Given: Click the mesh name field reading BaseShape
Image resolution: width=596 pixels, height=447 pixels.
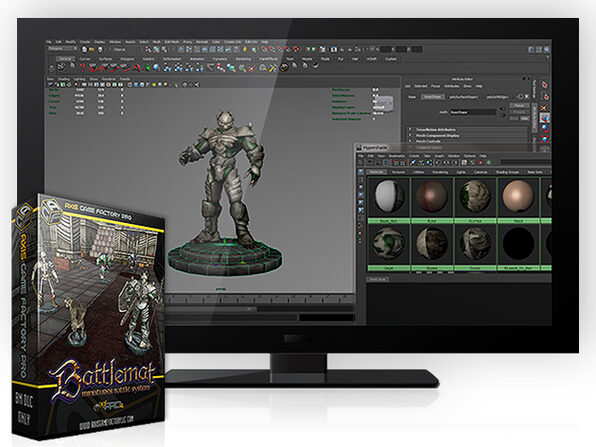Looking at the screenshot, I should click(472, 112).
